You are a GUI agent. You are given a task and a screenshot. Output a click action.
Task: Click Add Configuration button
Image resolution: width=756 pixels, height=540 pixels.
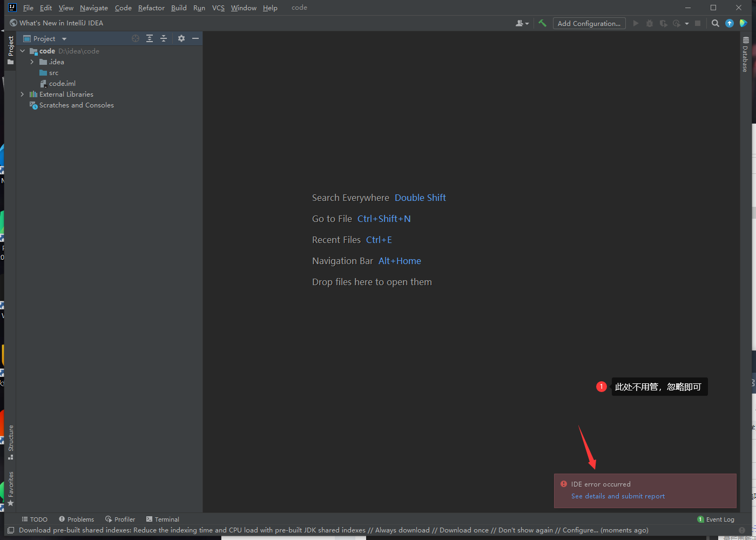pyautogui.click(x=589, y=23)
